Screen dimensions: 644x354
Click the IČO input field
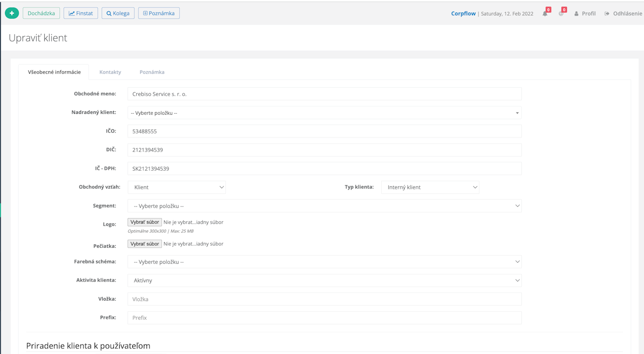pos(325,131)
